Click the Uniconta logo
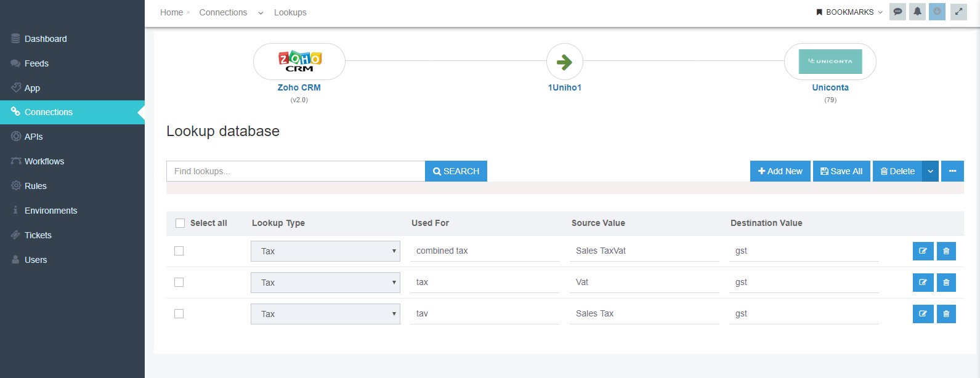 pos(830,62)
